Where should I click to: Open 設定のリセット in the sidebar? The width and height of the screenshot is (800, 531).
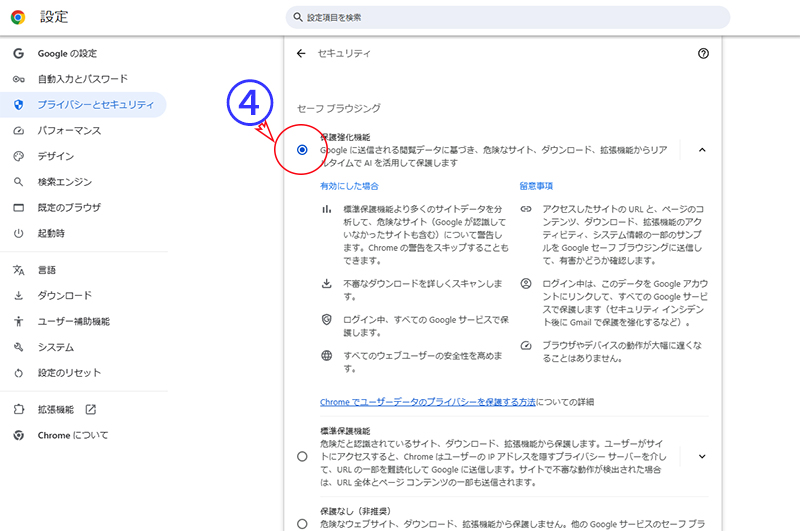point(70,373)
